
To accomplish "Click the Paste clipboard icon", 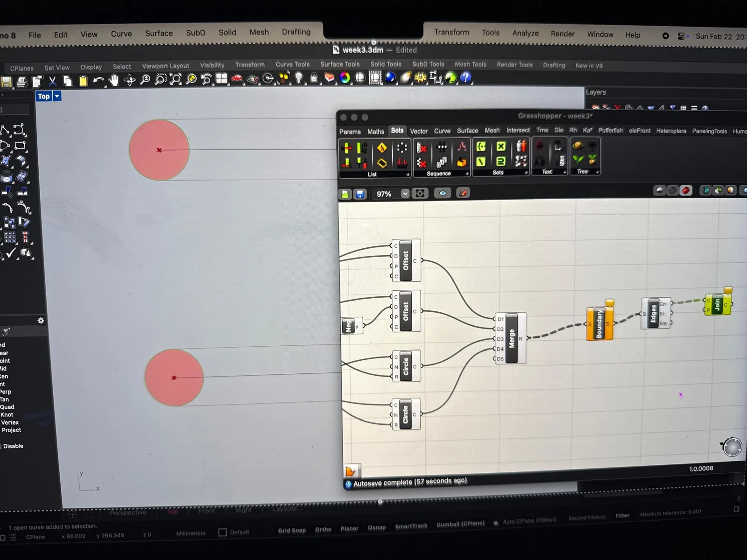I will click(x=83, y=81).
